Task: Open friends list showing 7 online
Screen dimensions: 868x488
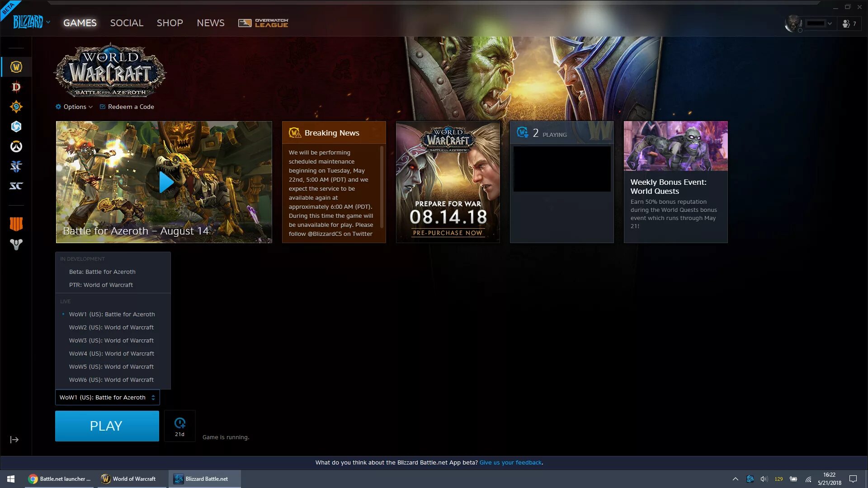Action: (849, 23)
